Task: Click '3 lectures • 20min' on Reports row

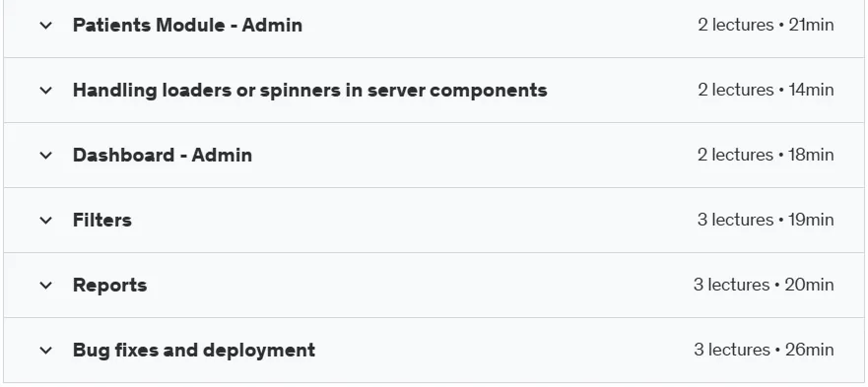Action: [x=764, y=285]
